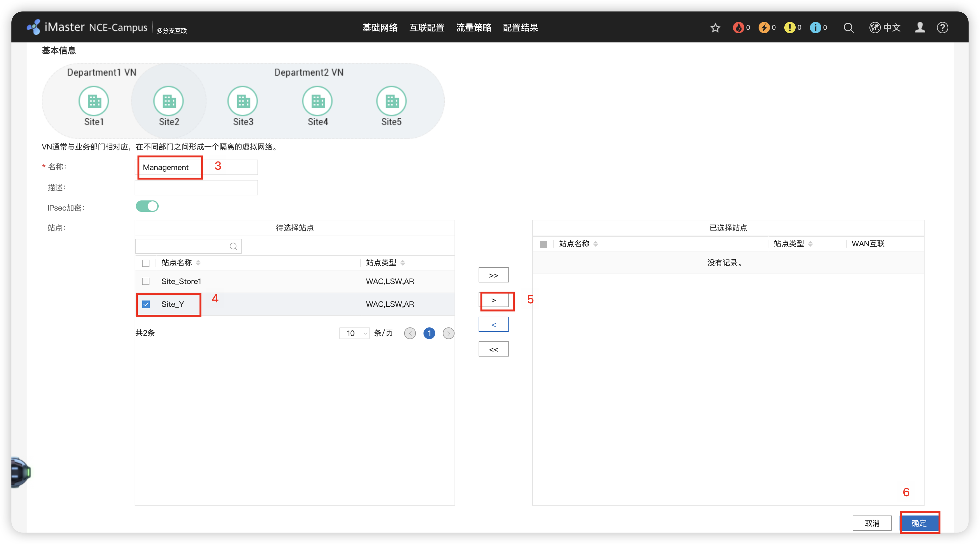Uncheck the Site_Y checkbox
Screen dimensions: 980x544
click(x=146, y=304)
